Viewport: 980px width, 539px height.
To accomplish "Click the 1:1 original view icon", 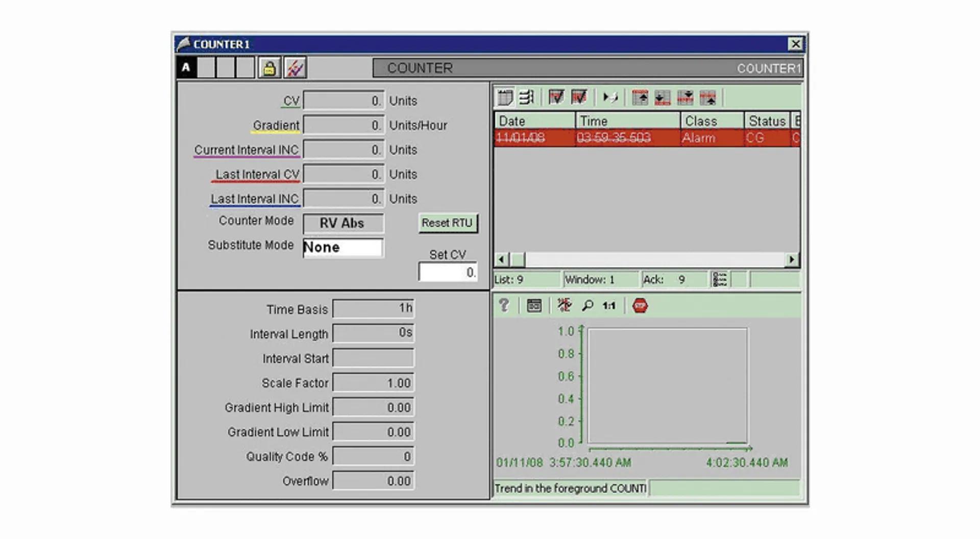I will pyautogui.click(x=609, y=306).
